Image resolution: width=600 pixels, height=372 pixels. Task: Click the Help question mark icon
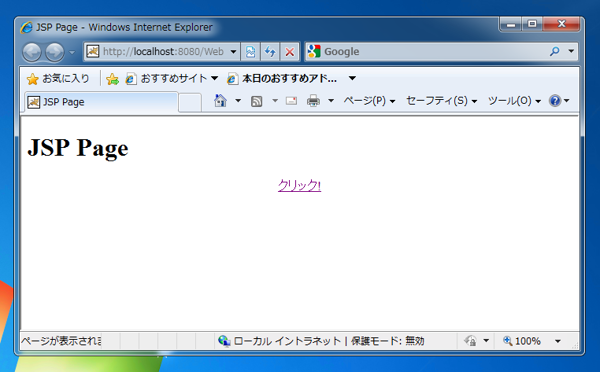coord(554,101)
